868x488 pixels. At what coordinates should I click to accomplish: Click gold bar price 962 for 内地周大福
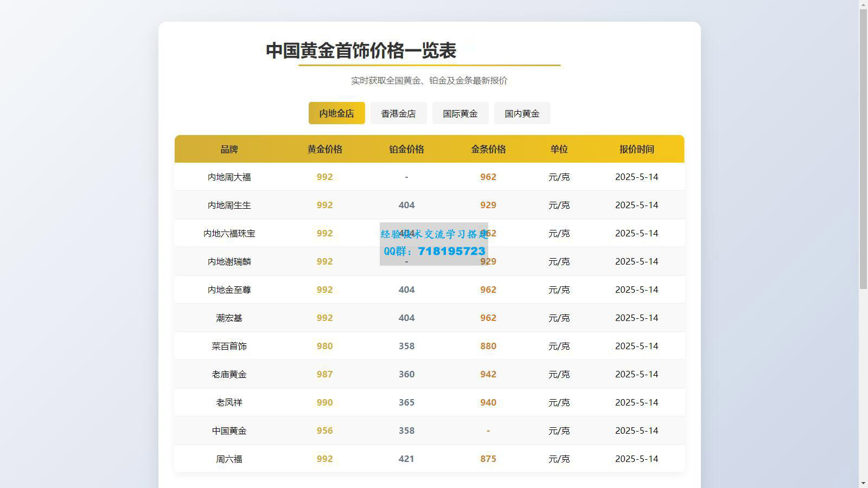click(x=488, y=177)
